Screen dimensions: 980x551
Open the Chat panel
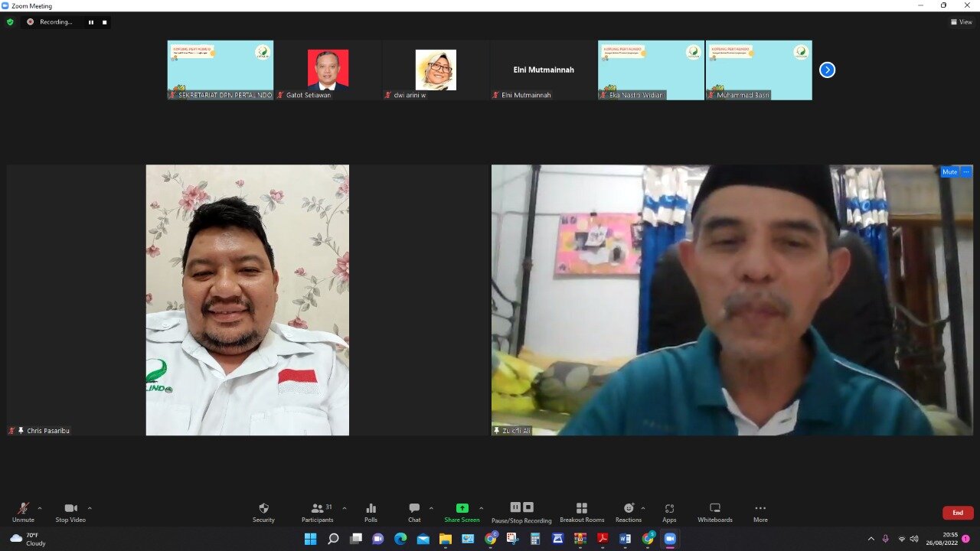tap(414, 509)
